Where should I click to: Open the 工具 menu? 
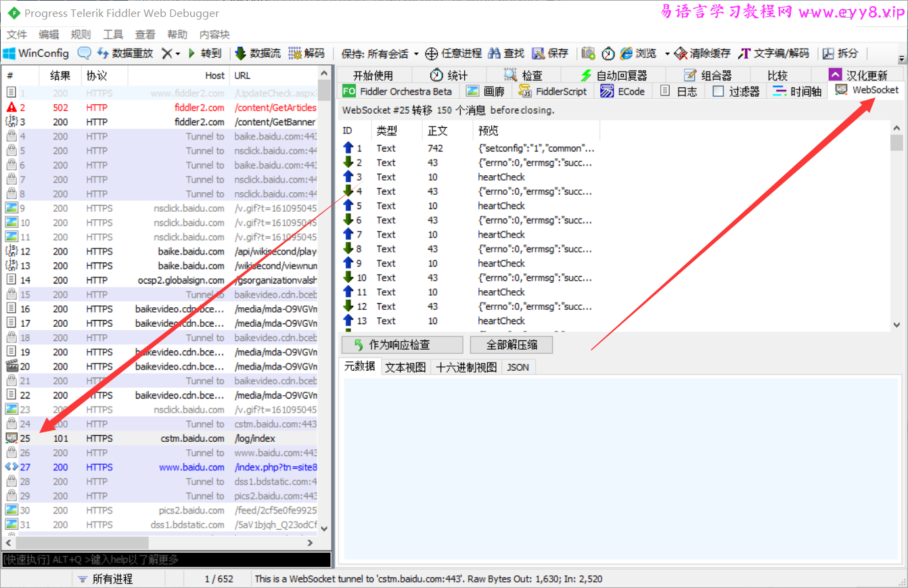coord(113,35)
